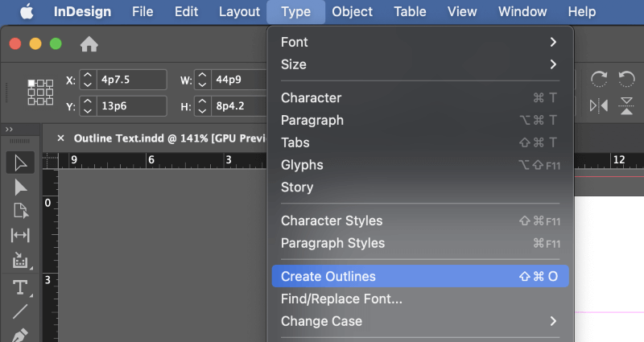
Task: Click the ruler origin corner box
Action: (50, 160)
